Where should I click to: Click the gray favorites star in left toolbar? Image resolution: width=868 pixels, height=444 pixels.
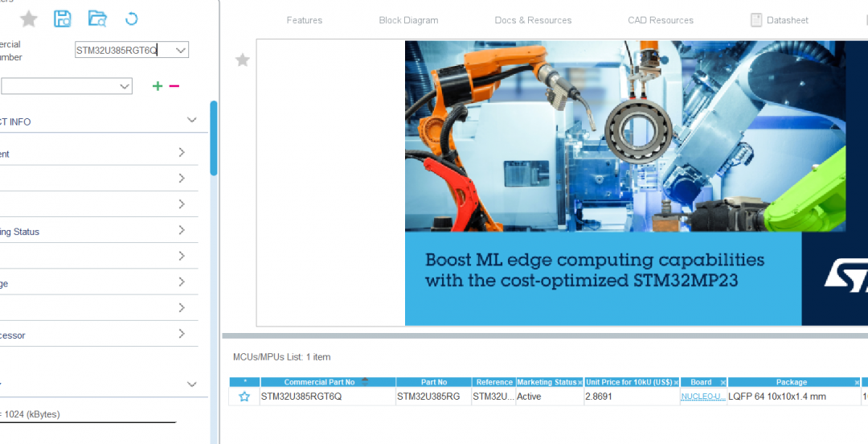click(x=29, y=19)
